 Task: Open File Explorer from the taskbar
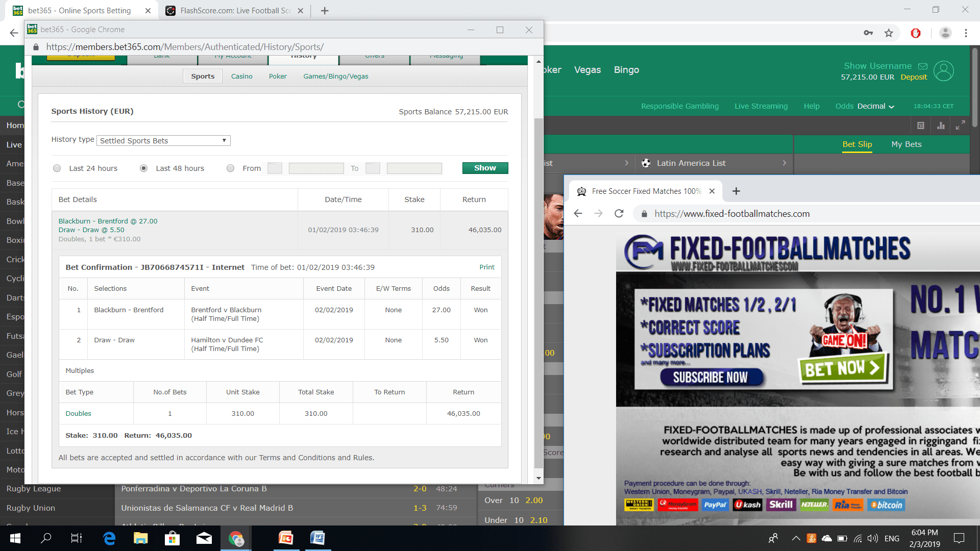click(140, 538)
